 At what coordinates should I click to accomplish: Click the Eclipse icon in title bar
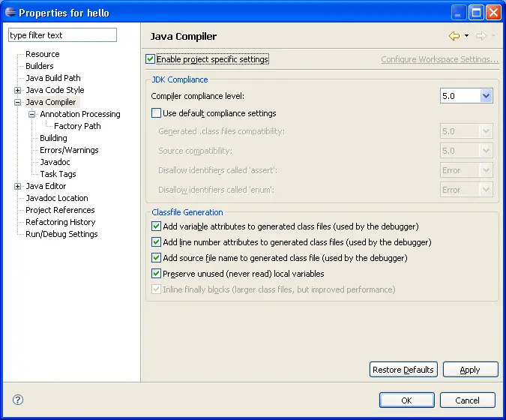tap(10, 13)
